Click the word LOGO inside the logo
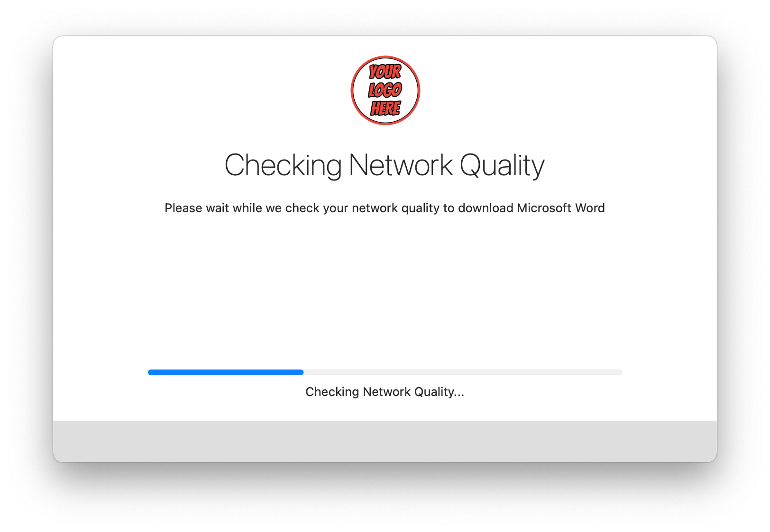 [385, 90]
